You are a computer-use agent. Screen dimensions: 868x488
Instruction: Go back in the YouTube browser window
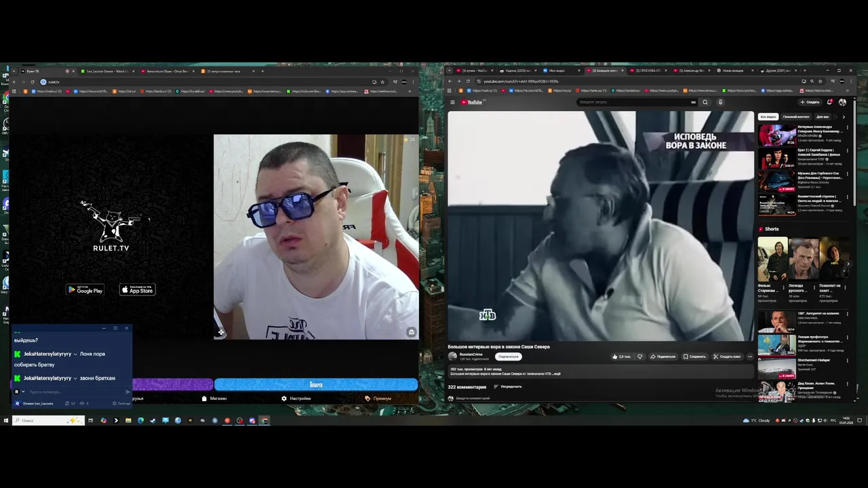[x=450, y=81]
